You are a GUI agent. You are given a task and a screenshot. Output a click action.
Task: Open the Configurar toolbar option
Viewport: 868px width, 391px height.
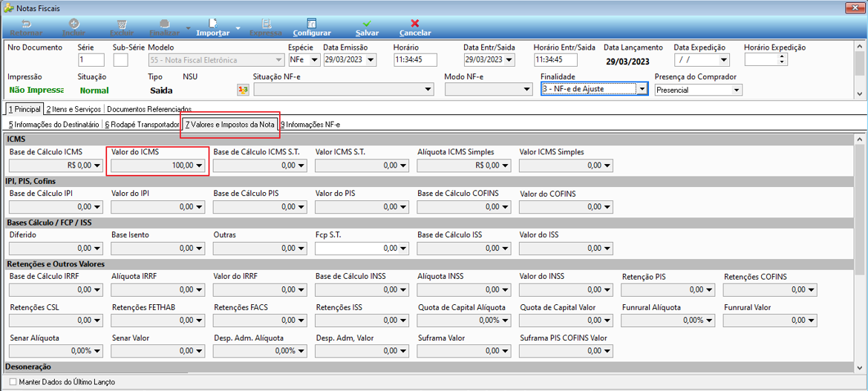pos(312,27)
